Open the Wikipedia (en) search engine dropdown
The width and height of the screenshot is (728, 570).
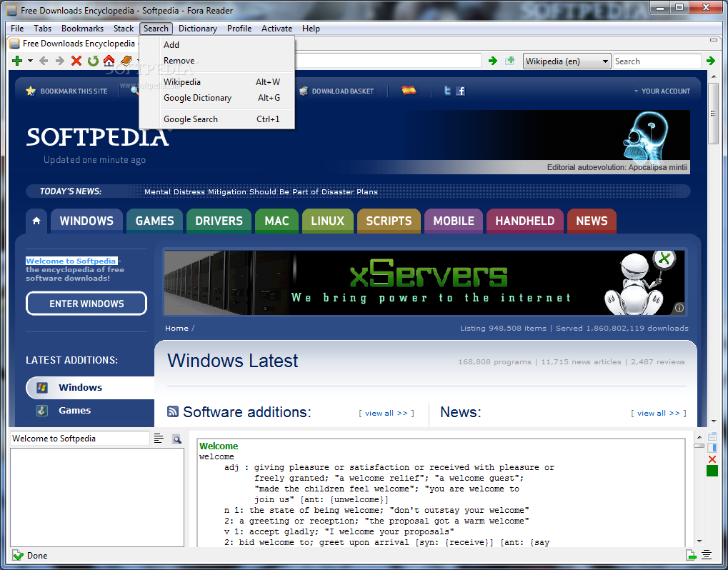tap(567, 61)
